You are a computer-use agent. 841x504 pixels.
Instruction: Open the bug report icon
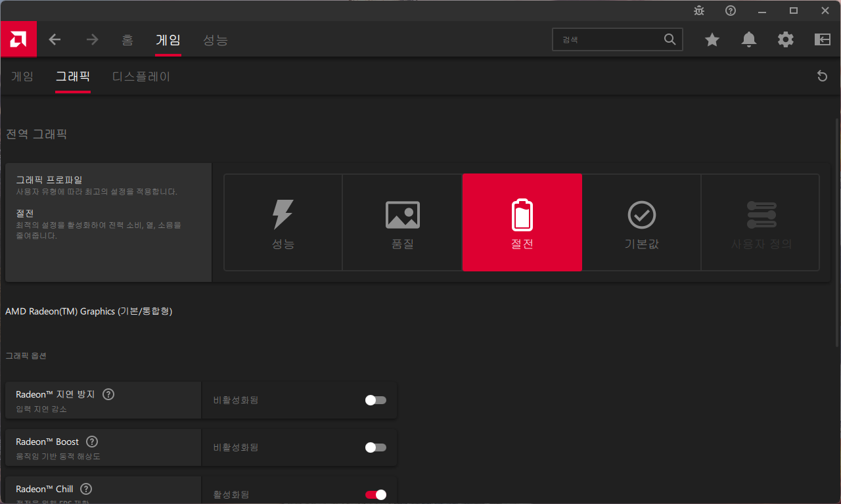[x=699, y=11]
